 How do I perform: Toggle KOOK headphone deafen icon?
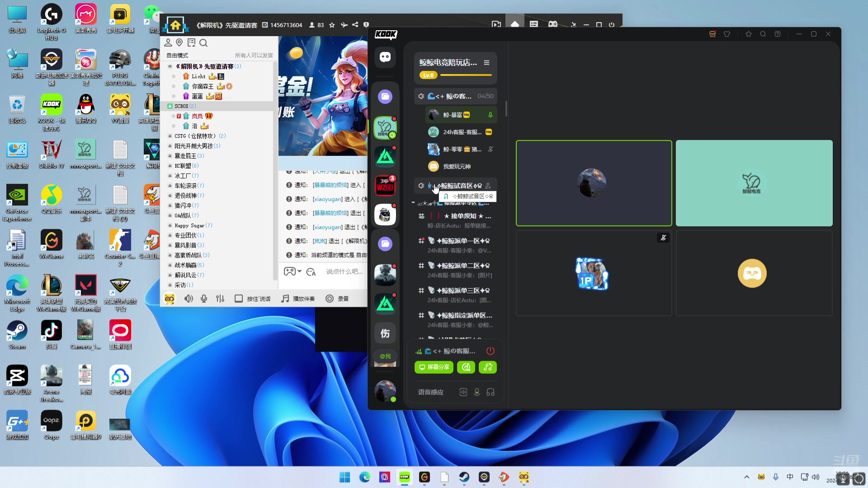click(491, 392)
